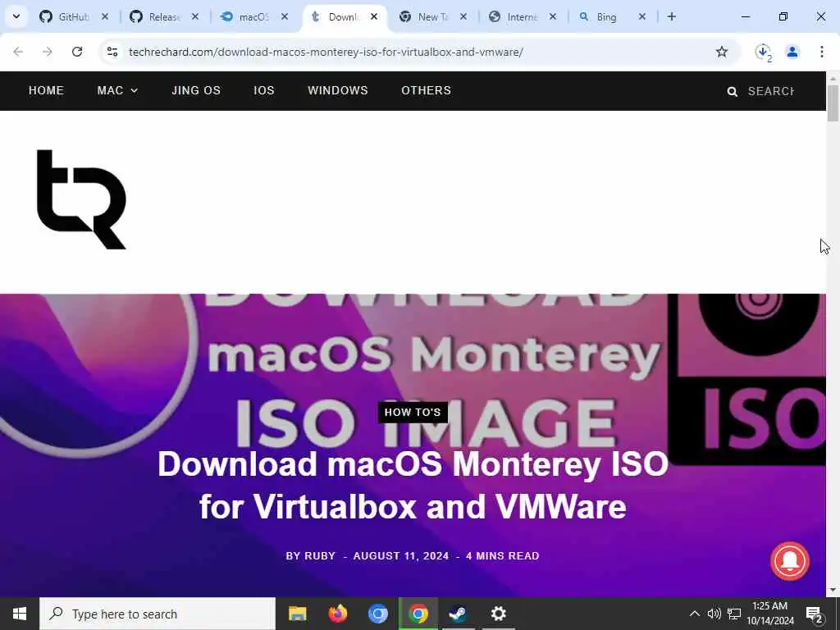
Task: Close the GitHub tab
Action: click(105, 16)
